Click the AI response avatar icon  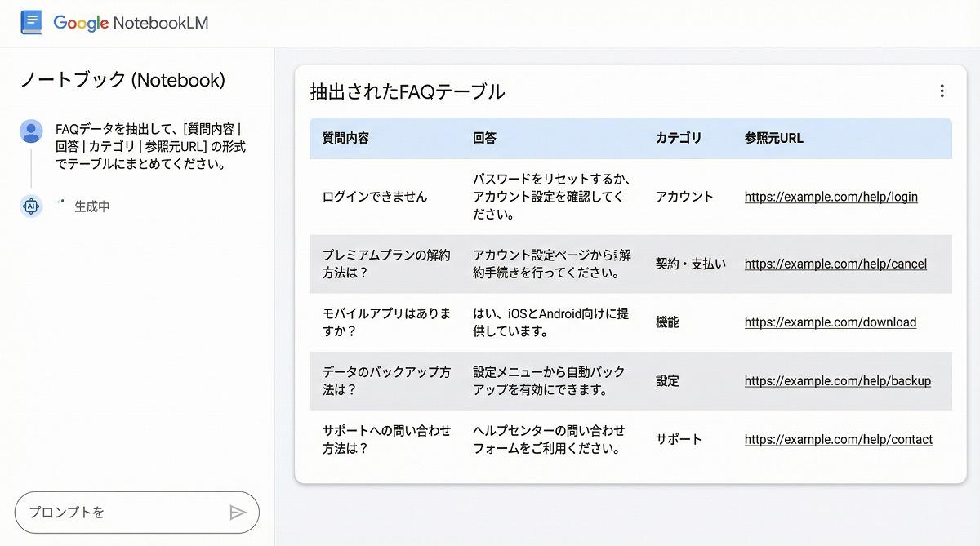point(31,206)
